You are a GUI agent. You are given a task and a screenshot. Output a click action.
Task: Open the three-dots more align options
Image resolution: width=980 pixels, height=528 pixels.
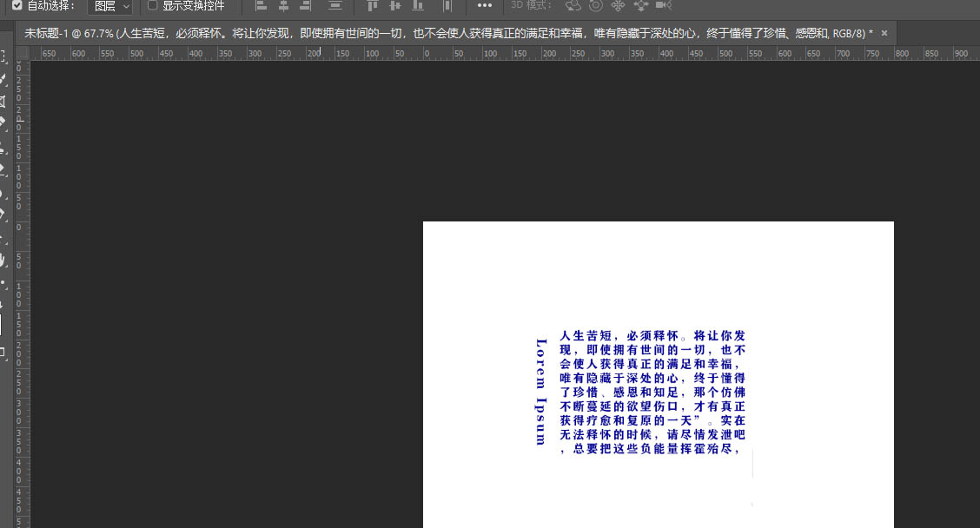[485, 5]
